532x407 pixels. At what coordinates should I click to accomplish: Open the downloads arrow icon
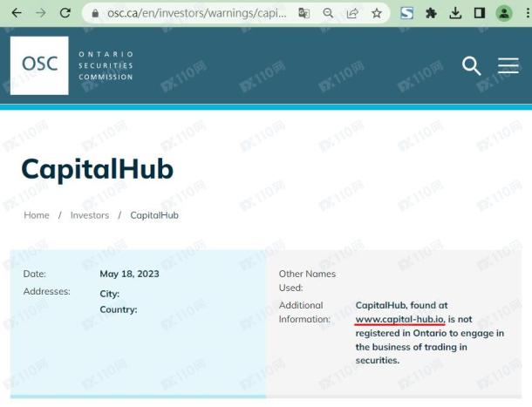click(x=455, y=13)
